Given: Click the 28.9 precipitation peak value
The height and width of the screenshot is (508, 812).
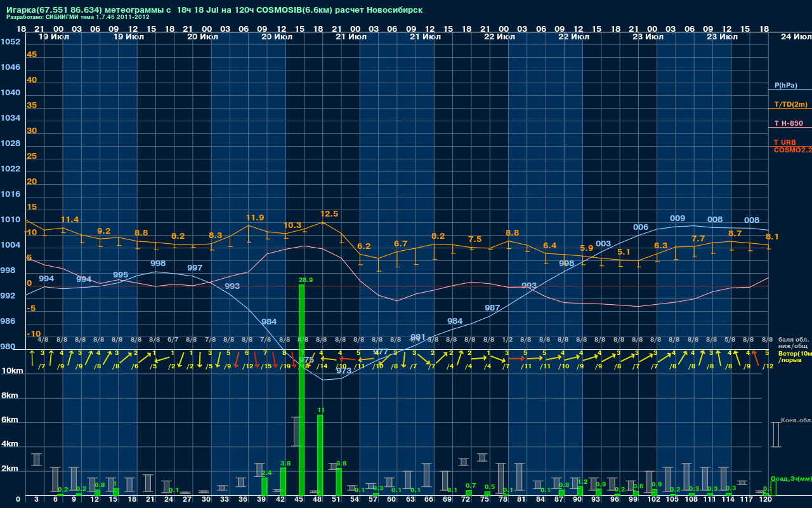Looking at the screenshot, I should [x=306, y=279].
